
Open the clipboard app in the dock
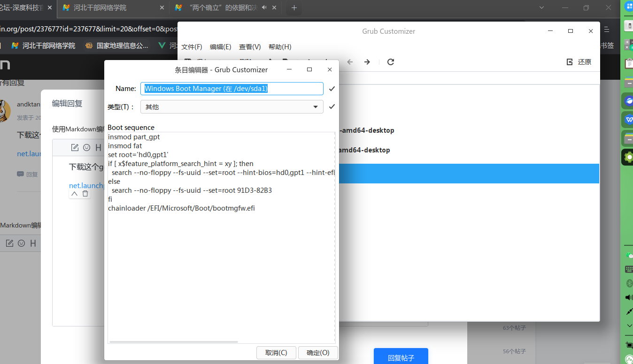click(x=628, y=63)
